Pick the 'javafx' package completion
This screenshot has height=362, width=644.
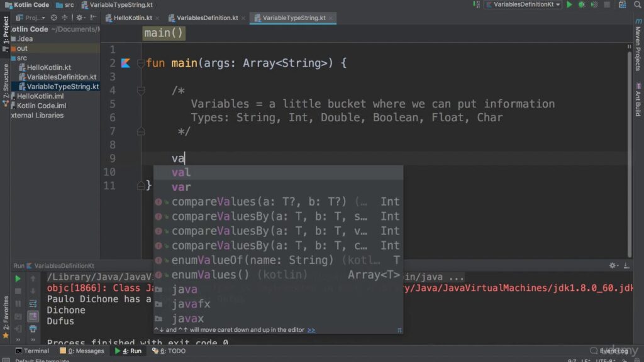(x=278, y=304)
